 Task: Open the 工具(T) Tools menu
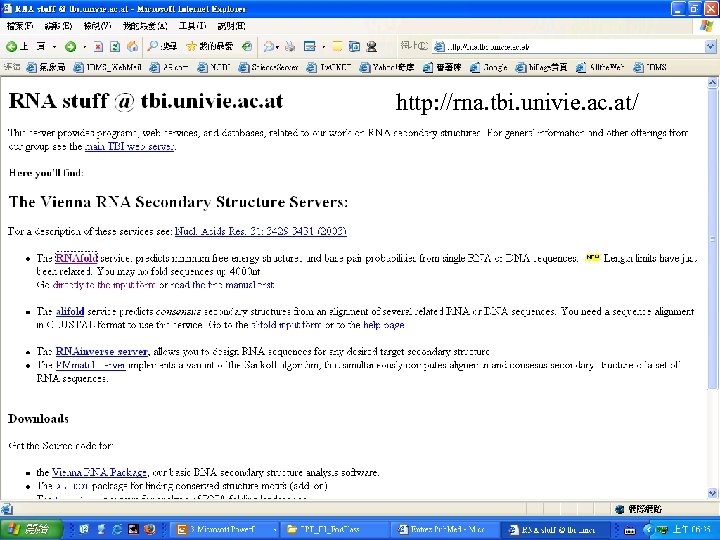[192, 26]
